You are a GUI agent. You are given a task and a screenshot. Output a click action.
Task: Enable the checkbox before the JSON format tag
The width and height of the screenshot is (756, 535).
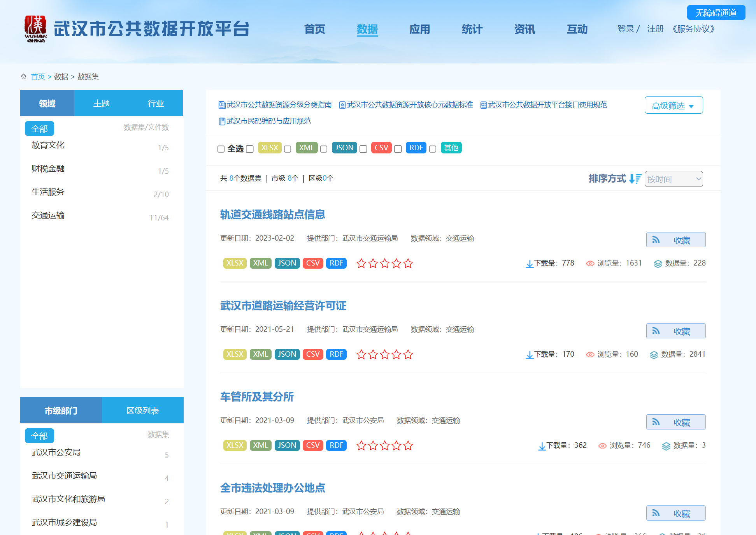[x=324, y=149]
